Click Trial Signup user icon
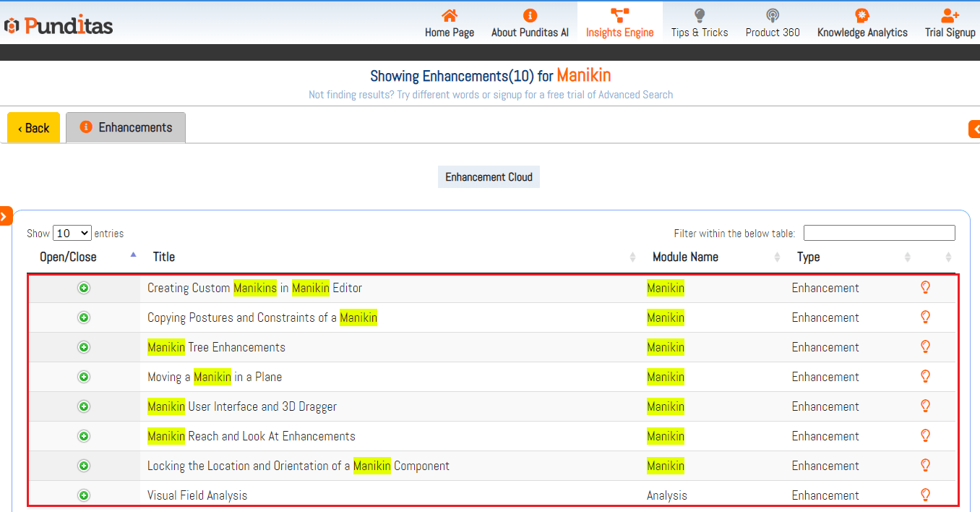The image size is (980, 512). 950,16
